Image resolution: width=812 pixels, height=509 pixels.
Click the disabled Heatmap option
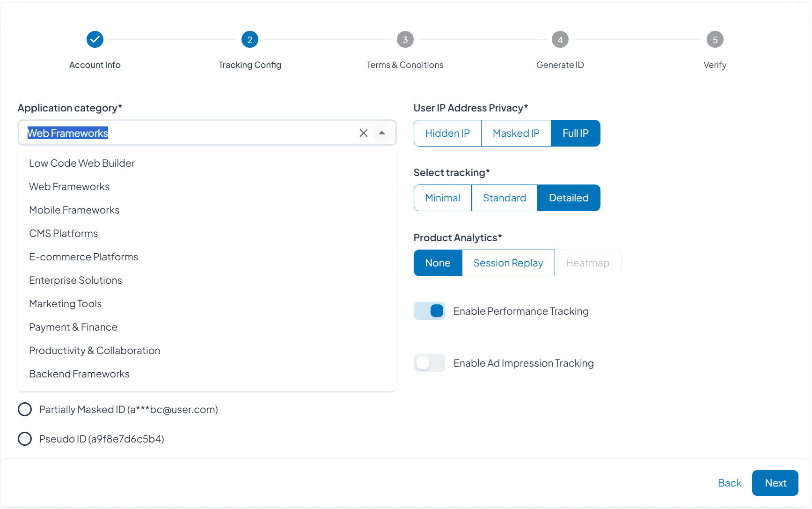[x=588, y=263]
